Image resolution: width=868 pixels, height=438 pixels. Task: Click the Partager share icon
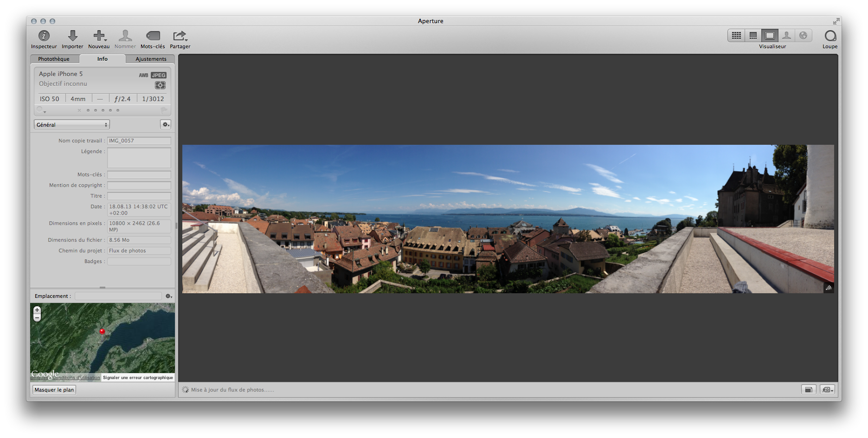coord(180,36)
